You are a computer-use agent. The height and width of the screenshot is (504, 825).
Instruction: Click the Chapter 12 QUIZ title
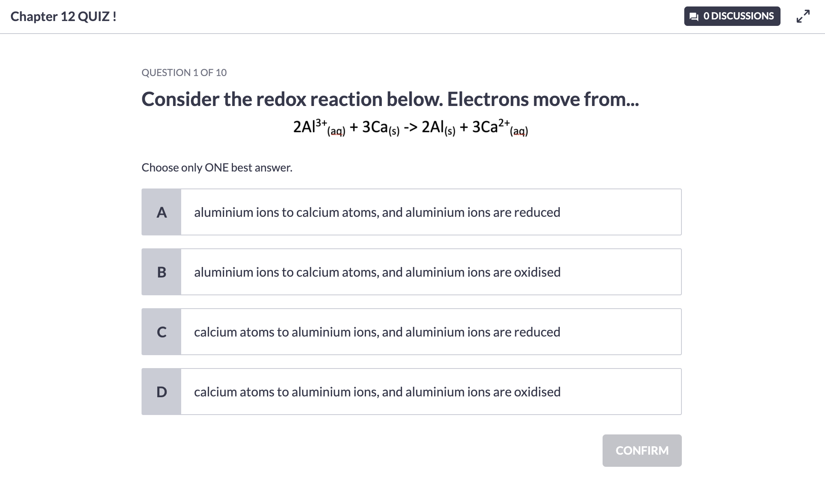pos(63,16)
